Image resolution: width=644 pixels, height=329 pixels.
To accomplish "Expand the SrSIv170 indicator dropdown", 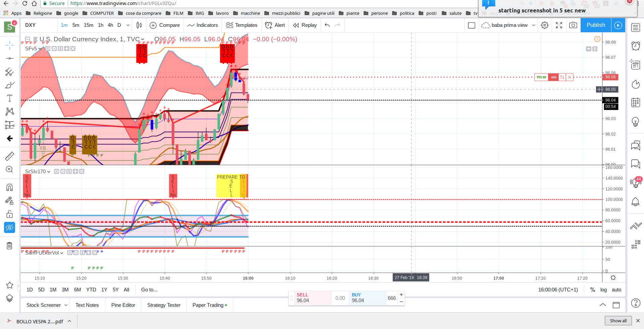I will pyautogui.click(x=49, y=172).
